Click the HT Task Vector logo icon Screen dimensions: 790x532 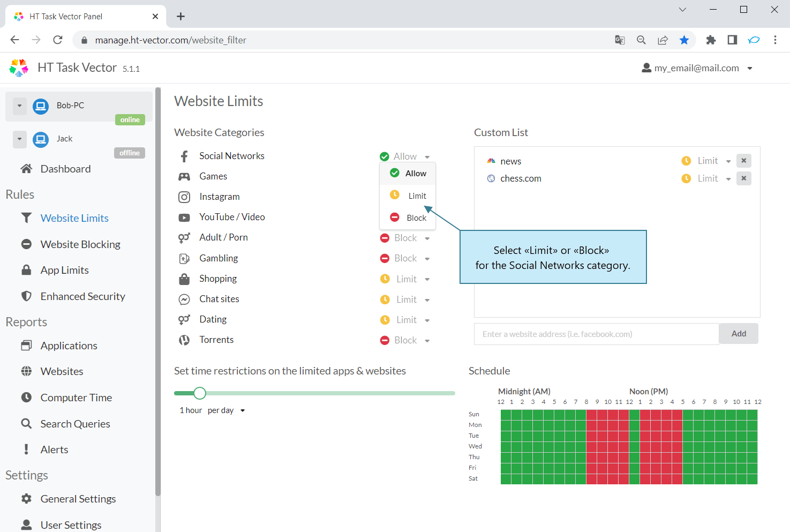click(19, 68)
